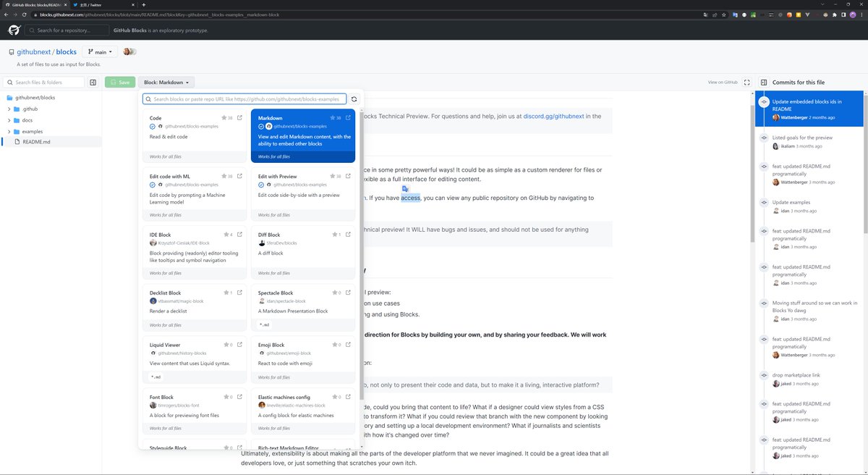Open external link for Liquid Viewer
Viewport: 868px width, 475px height.
coord(239,345)
